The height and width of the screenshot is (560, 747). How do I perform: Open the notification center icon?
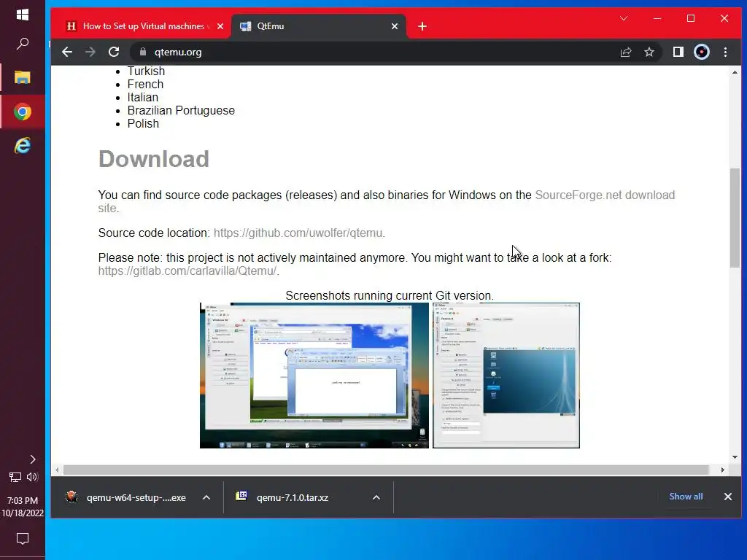point(23,539)
